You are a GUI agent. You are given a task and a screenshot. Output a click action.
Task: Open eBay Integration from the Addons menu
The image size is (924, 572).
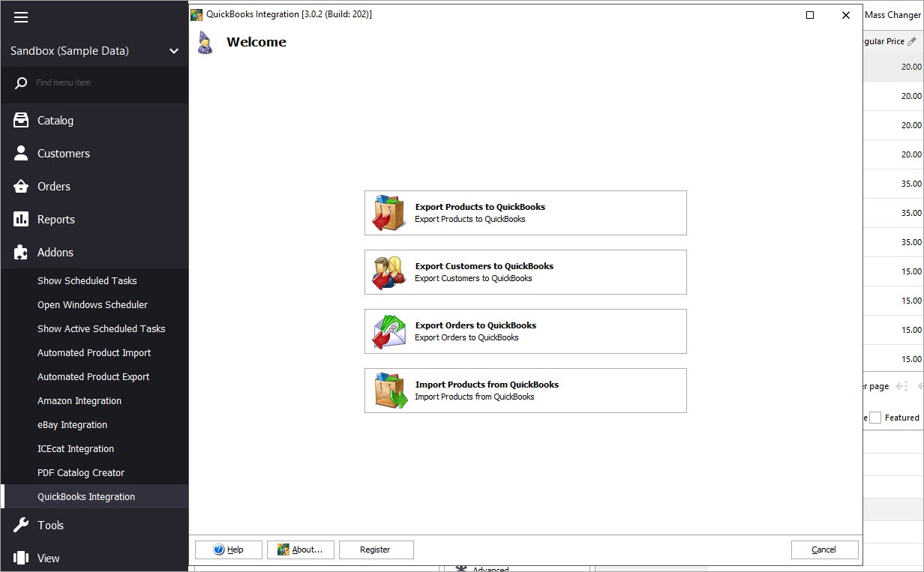pyautogui.click(x=72, y=424)
